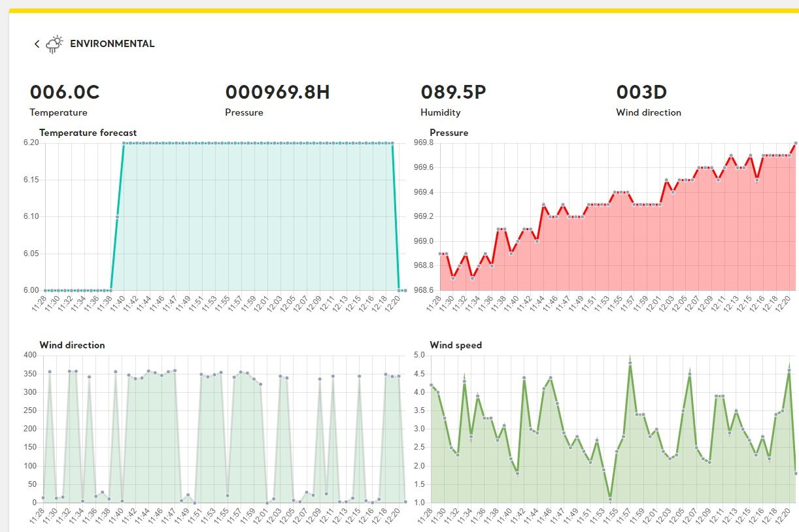Click the red Pressure chart title
Screen dimensions: 799x532
coord(449,133)
